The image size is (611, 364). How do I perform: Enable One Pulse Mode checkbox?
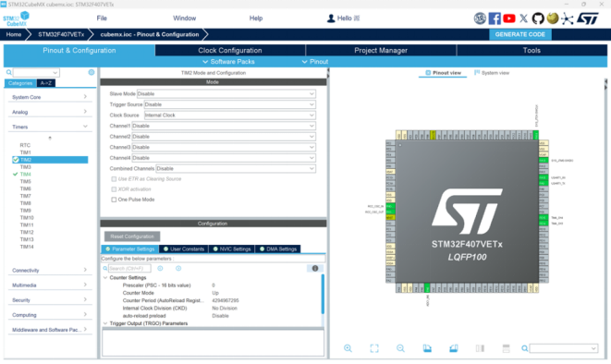(x=114, y=200)
